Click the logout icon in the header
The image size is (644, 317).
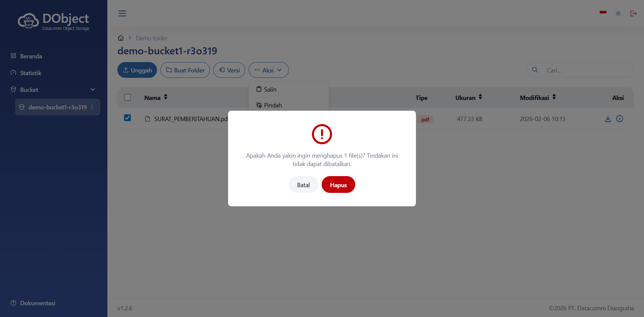tap(633, 13)
